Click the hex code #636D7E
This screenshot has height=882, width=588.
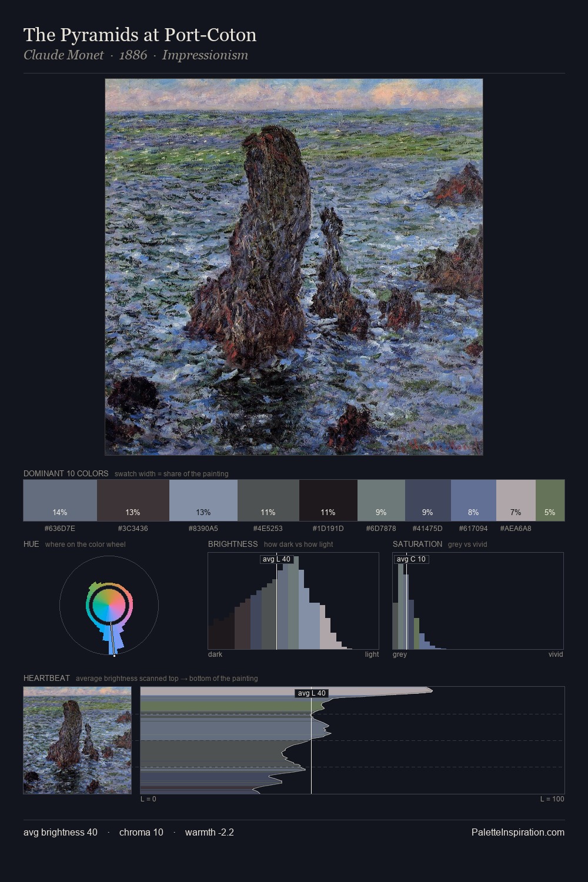click(x=60, y=529)
